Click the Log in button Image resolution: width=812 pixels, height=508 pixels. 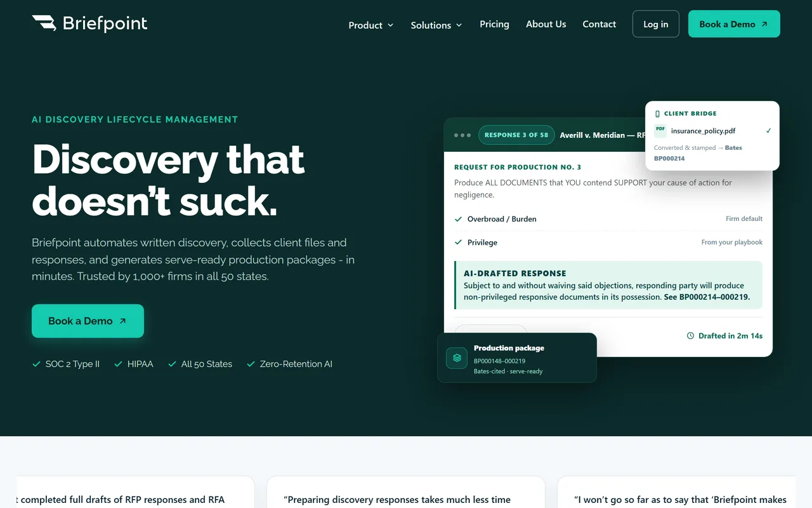point(655,24)
